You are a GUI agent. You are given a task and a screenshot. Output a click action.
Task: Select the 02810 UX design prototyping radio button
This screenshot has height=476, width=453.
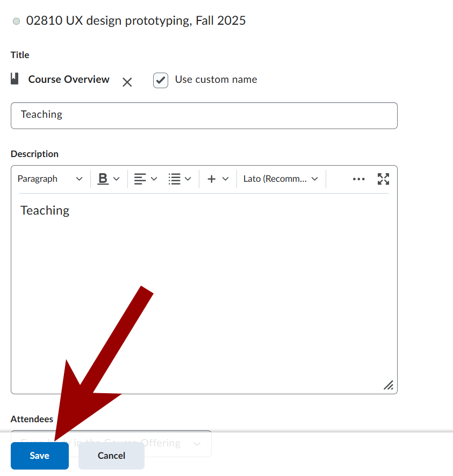pyautogui.click(x=16, y=22)
